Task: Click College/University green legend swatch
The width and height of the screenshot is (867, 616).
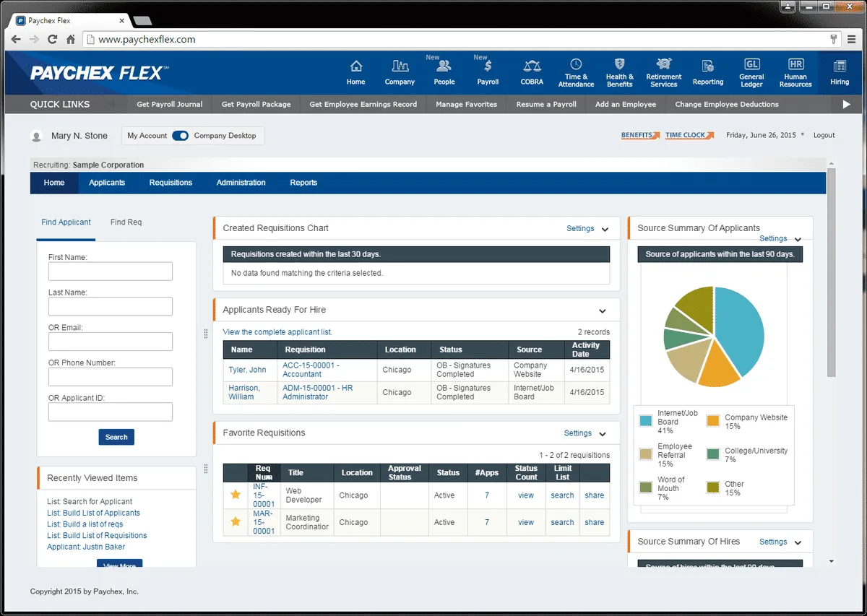Action: (x=713, y=454)
